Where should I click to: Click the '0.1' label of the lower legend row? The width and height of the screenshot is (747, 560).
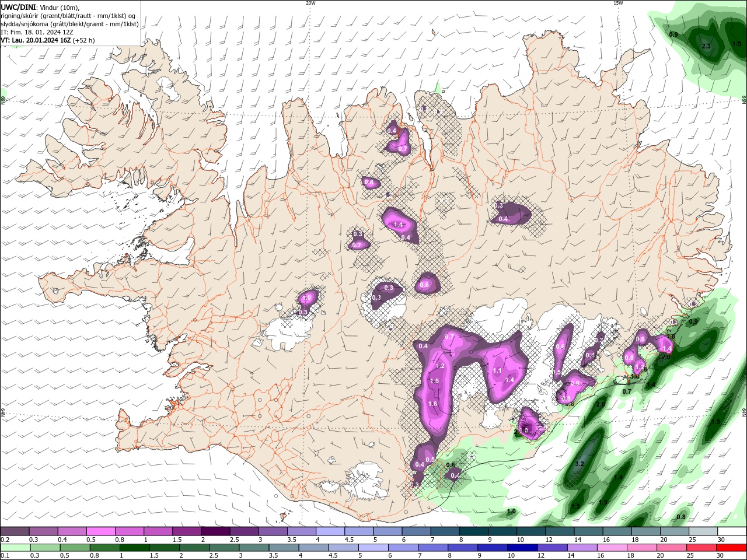click(4, 556)
